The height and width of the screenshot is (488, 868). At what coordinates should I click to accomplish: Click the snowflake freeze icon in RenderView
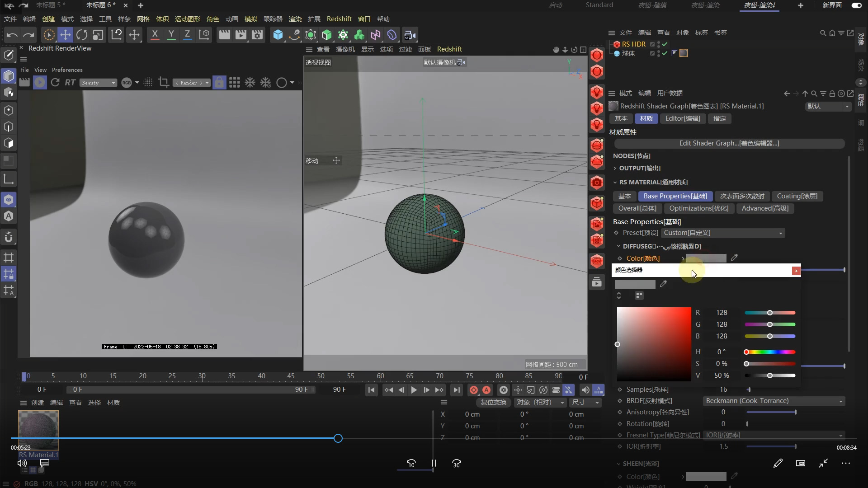click(x=250, y=82)
